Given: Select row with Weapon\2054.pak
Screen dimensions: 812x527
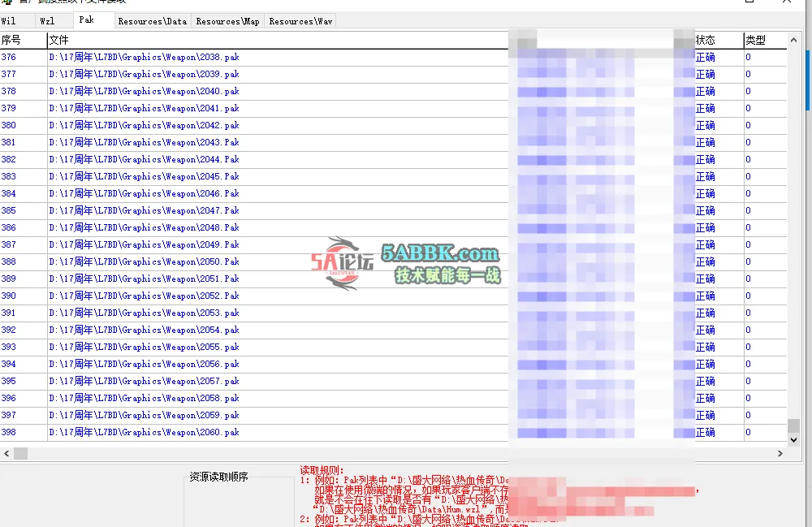Looking at the screenshot, I should (394, 330).
